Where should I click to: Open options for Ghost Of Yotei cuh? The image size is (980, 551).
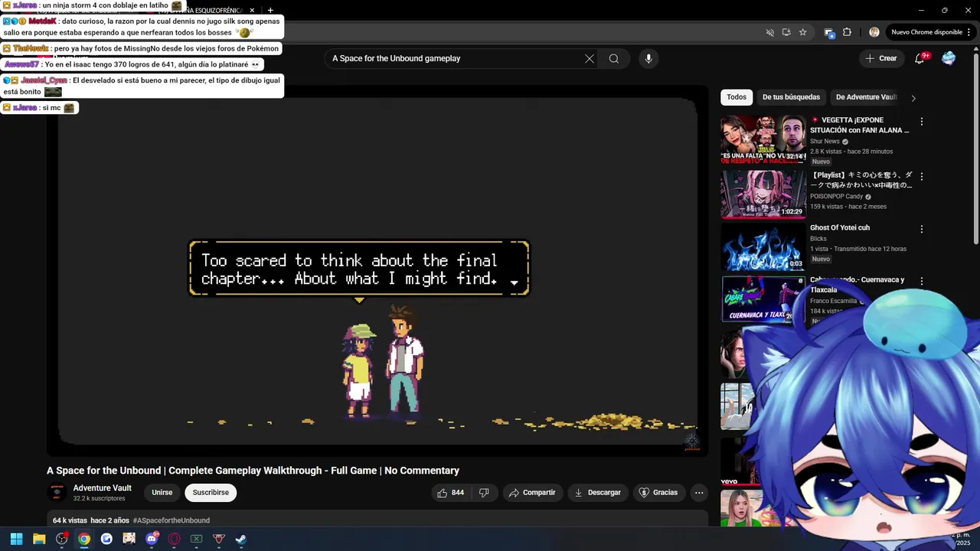[x=922, y=229]
